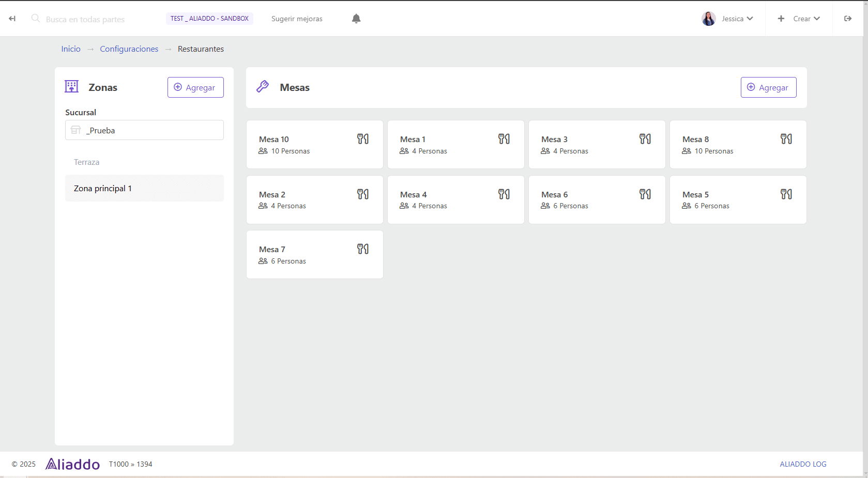
Task: Click the utensils icon on Mesa 1
Action: coord(504,139)
